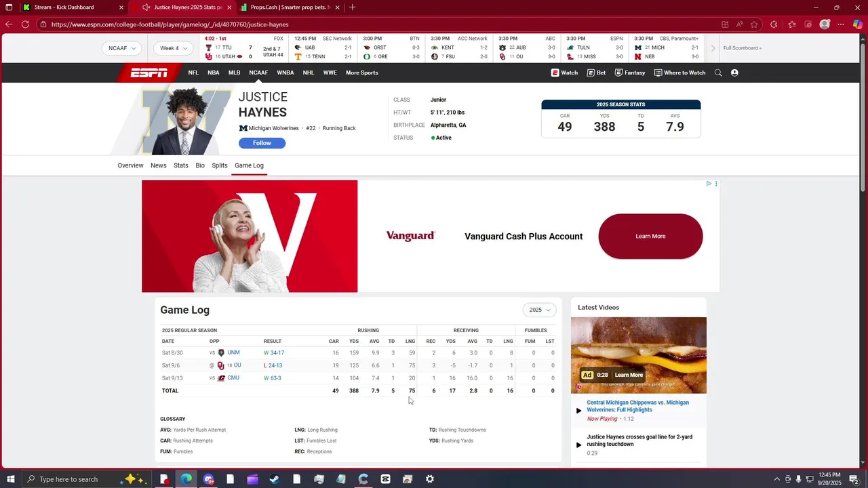
Task: Open the Copilot icon in Edge toolbar
Action: coord(858,24)
